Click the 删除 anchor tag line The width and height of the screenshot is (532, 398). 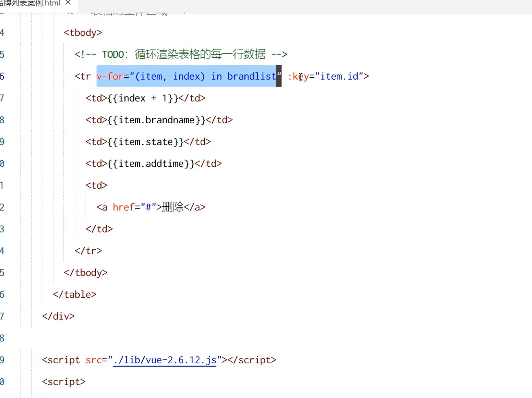point(151,207)
